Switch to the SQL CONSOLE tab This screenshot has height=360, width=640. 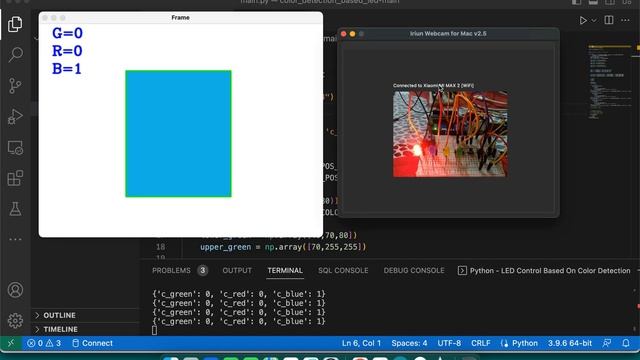point(343,271)
